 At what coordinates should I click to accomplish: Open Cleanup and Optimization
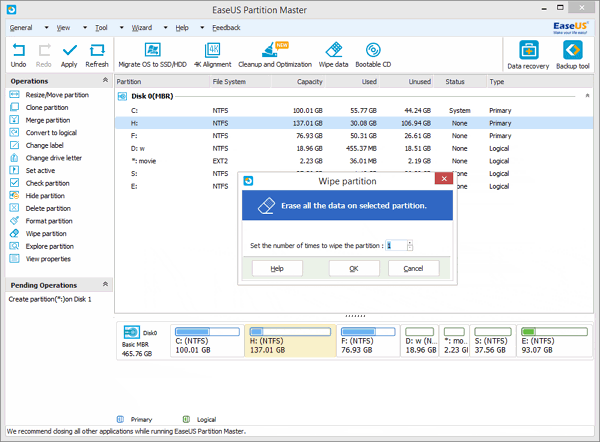275,55
